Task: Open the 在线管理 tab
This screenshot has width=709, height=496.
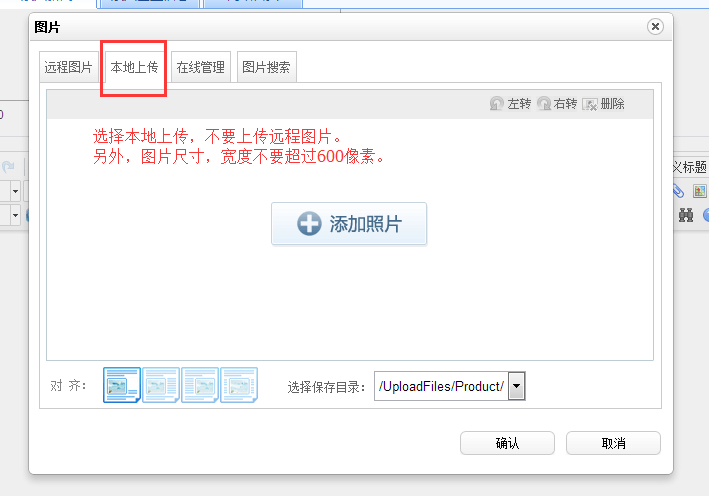Action: [x=201, y=68]
